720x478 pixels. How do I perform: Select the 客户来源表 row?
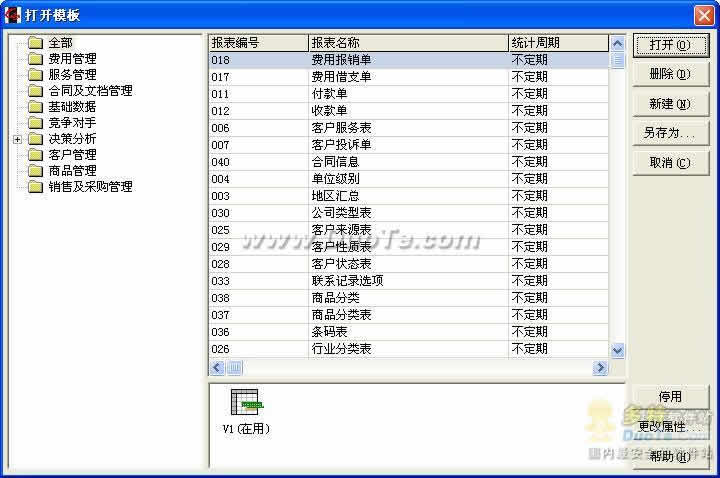click(x=409, y=230)
